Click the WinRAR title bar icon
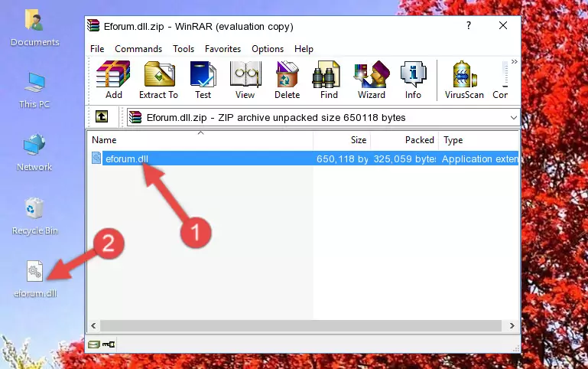 (93, 25)
